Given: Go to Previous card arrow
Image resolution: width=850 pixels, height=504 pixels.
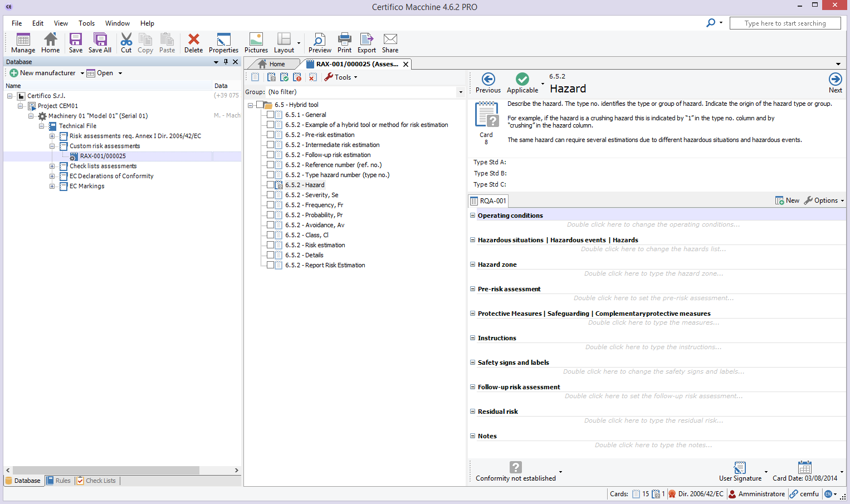Looking at the screenshot, I should pyautogui.click(x=488, y=79).
